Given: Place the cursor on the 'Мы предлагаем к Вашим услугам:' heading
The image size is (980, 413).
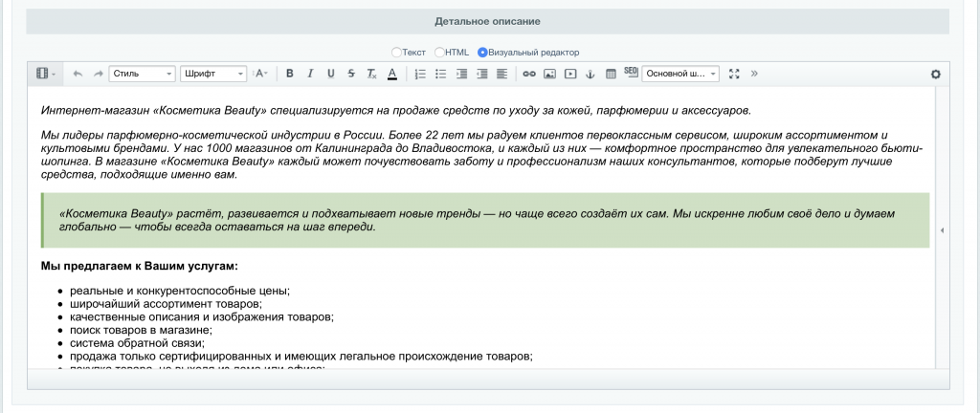Looking at the screenshot, I should coord(140,267).
